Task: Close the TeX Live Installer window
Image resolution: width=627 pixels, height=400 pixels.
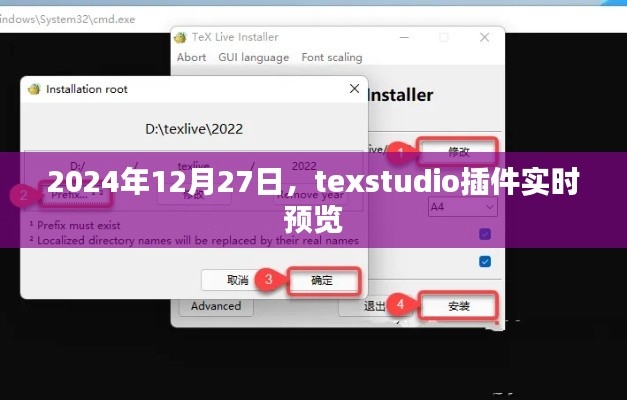Action: point(484,37)
